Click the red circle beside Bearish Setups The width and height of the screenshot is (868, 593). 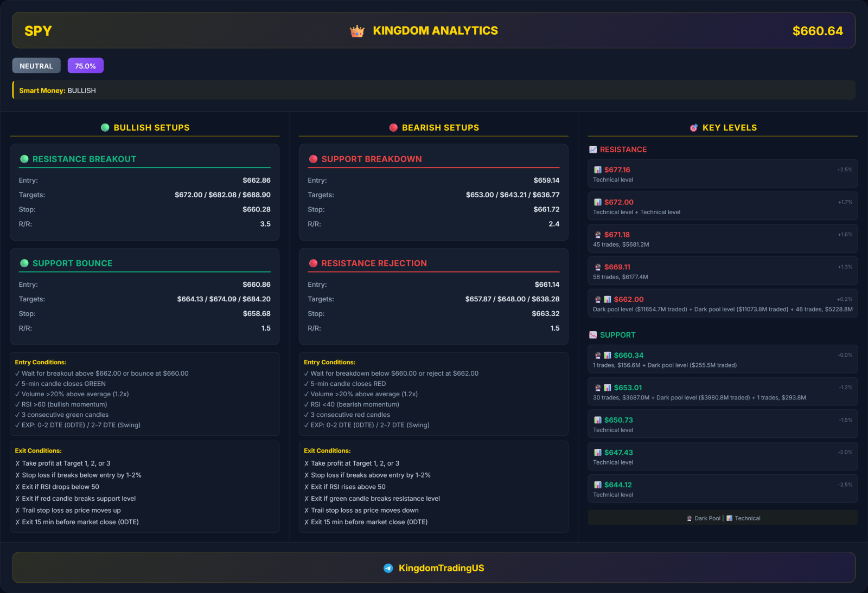393,127
